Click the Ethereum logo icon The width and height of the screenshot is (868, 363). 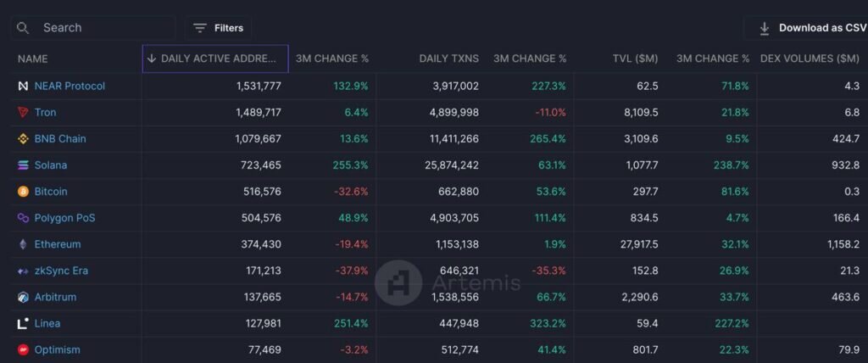pos(23,244)
